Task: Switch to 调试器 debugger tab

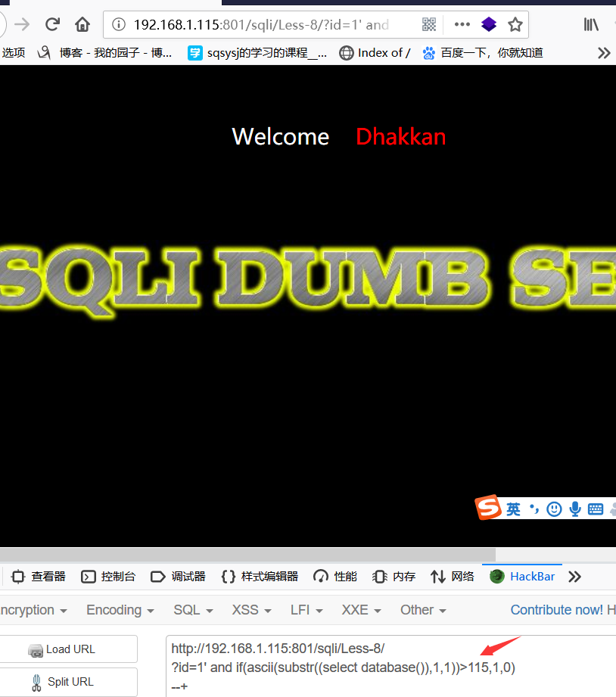Action: [x=179, y=577]
